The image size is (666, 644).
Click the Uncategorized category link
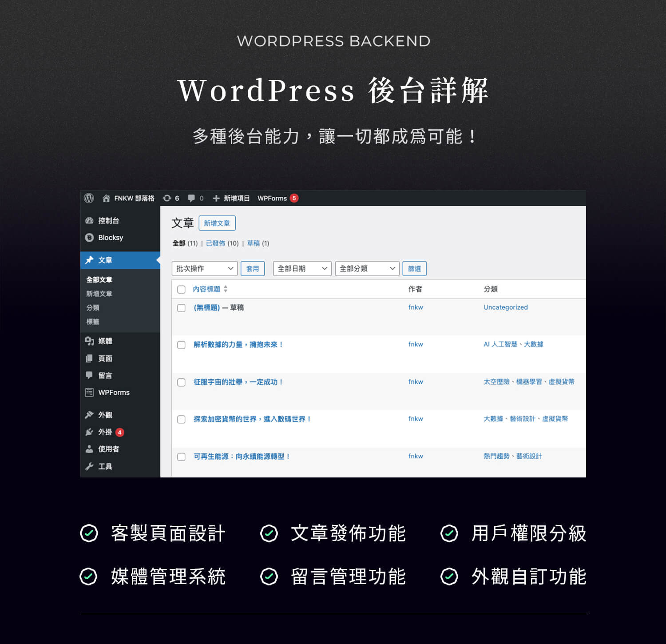506,307
